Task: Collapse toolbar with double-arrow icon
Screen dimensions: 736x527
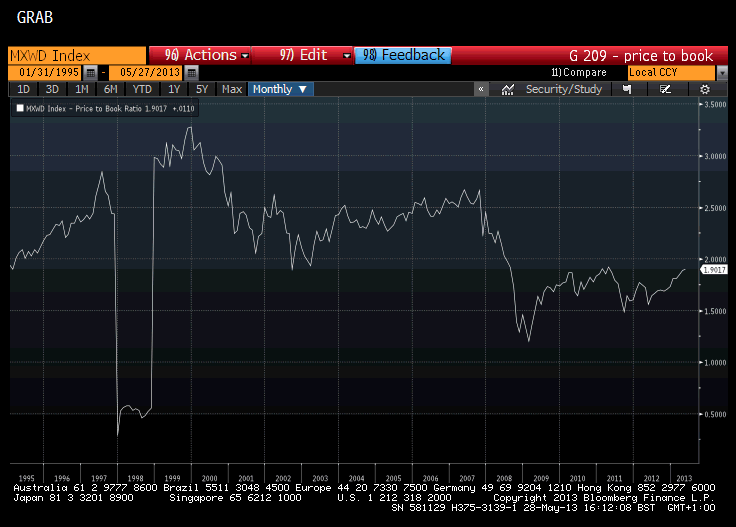Action: [x=481, y=89]
